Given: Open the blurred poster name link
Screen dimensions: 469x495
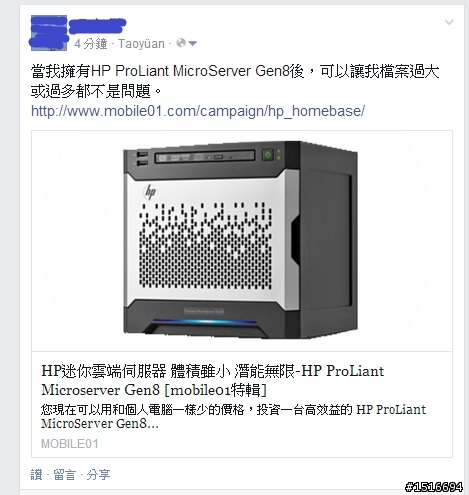Looking at the screenshot, I should 97,26.
